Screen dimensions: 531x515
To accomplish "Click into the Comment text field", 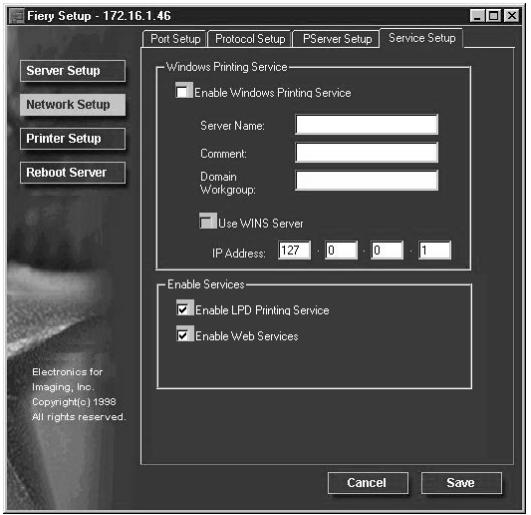I will pos(367,152).
